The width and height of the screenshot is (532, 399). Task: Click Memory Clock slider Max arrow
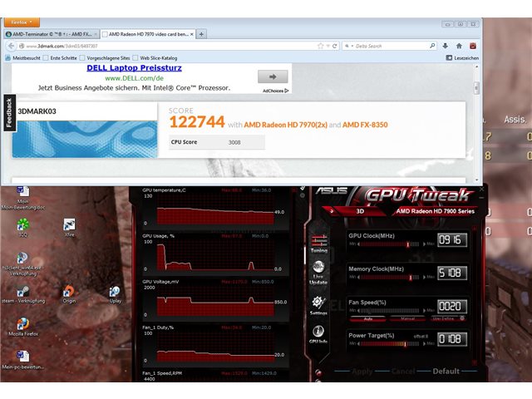click(424, 277)
